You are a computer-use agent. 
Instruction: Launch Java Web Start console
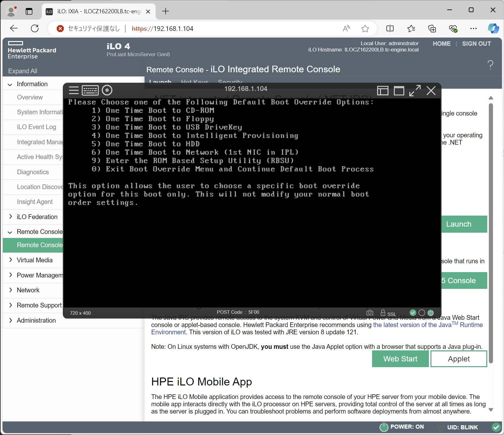pos(400,359)
